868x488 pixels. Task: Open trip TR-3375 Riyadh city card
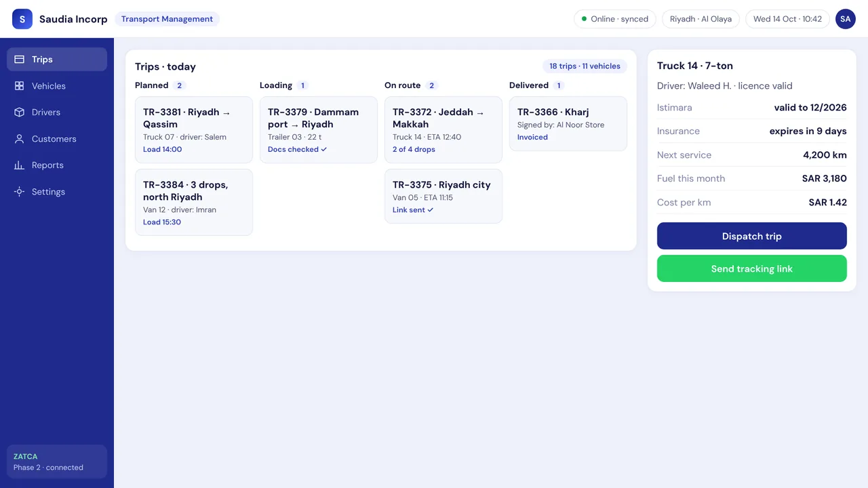click(x=443, y=196)
